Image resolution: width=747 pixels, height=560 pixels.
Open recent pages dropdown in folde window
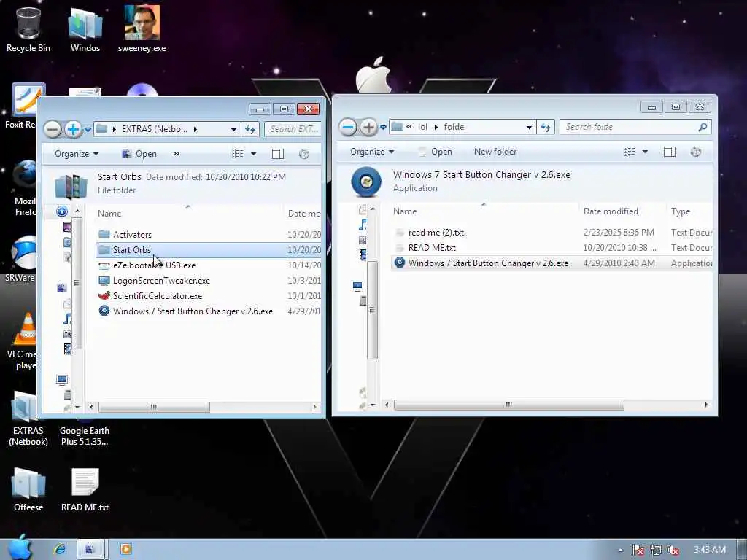point(383,128)
